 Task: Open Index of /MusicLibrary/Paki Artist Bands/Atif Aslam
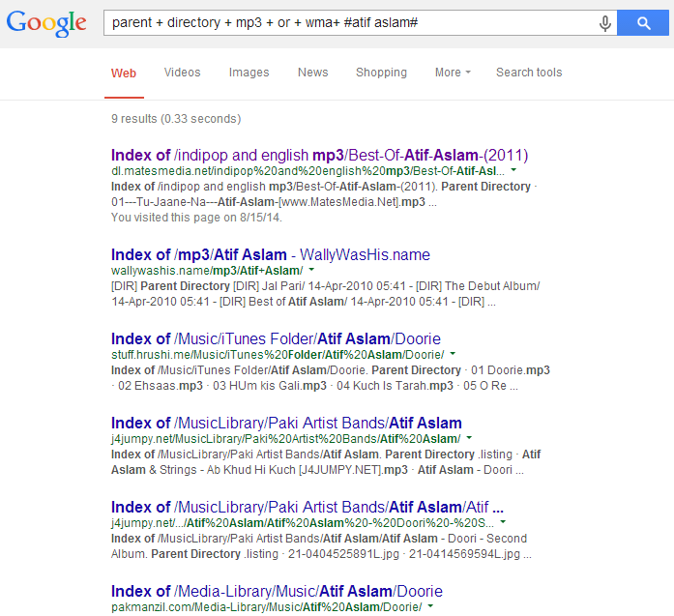pyautogui.click(x=286, y=424)
